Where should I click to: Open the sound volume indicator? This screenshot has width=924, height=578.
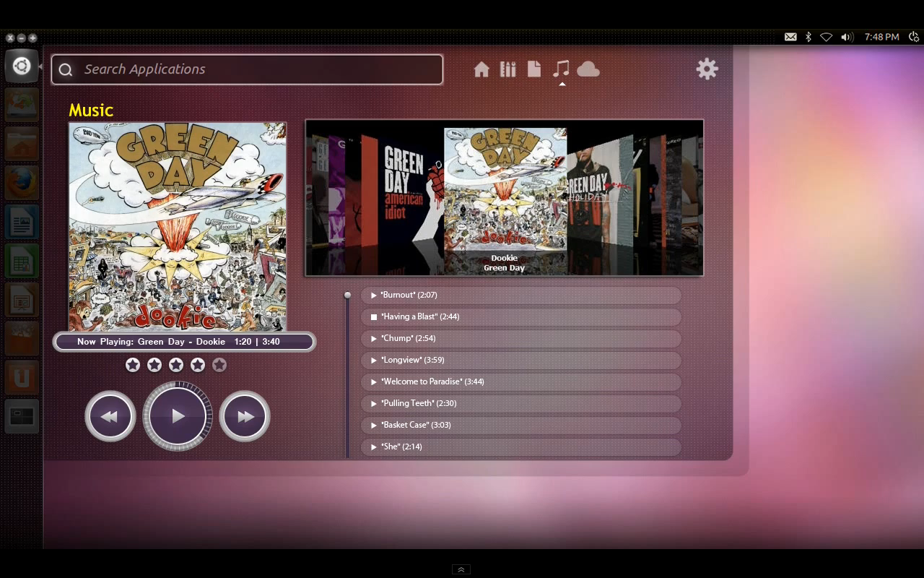847,37
